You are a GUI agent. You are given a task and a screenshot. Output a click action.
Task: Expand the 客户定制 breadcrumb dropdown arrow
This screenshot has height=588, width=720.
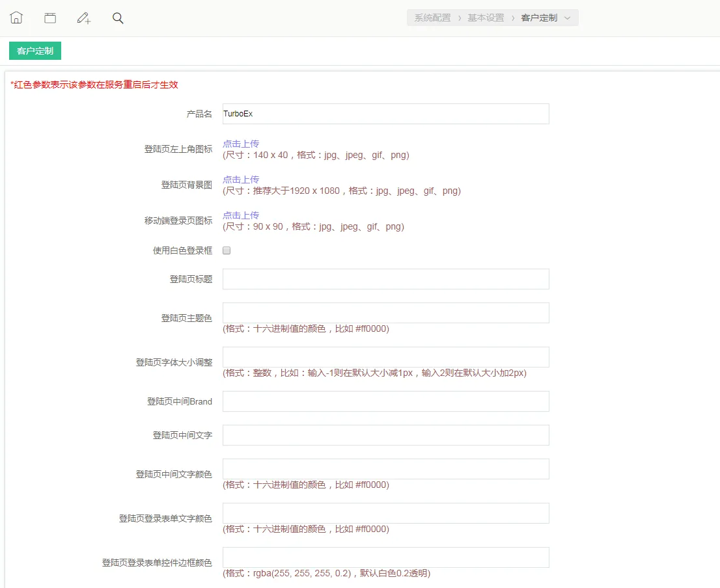(567, 18)
